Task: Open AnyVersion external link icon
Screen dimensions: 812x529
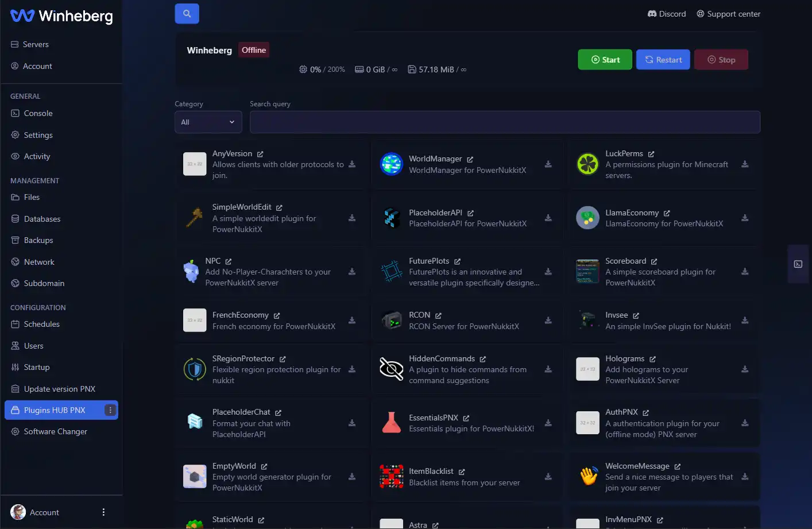Action: click(260, 154)
